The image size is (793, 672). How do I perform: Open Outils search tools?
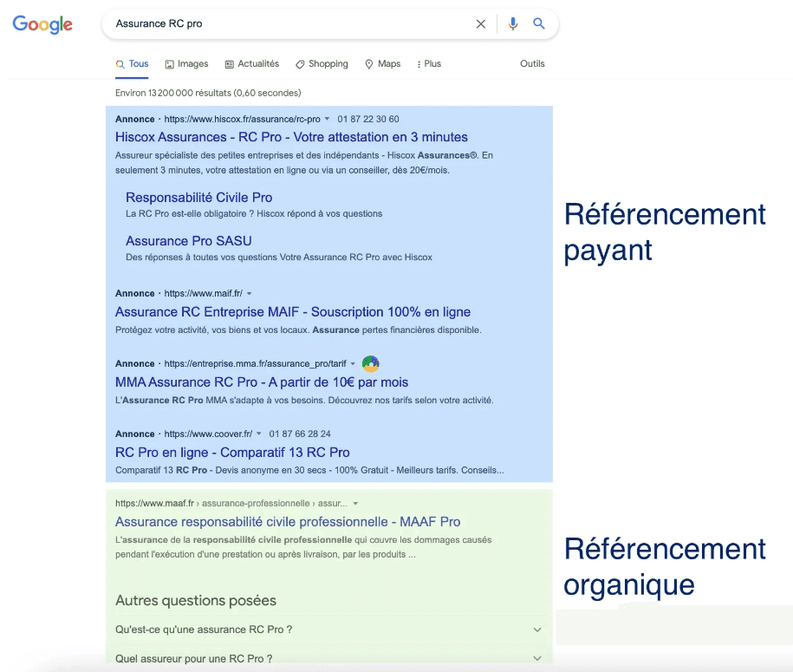click(532, 64)
